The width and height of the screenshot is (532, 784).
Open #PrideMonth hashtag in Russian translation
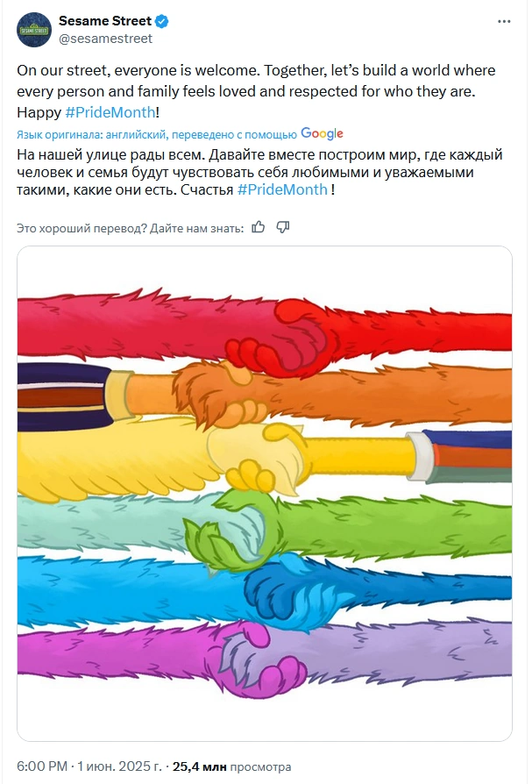point(282,190)
